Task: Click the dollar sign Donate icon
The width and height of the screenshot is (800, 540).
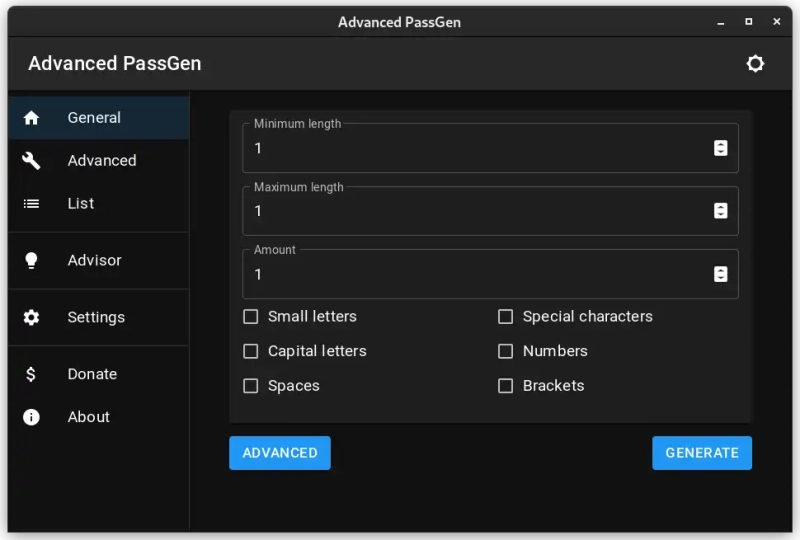Action: pyautogui.click(x=31, y=374)
